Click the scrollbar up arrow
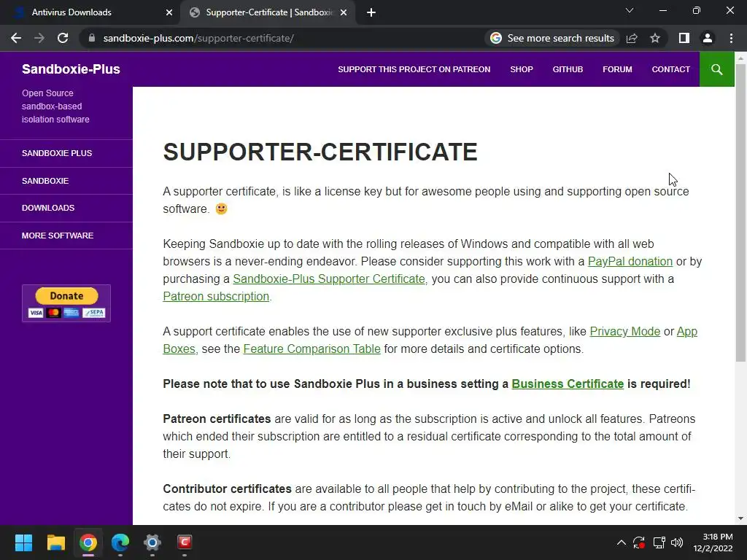 tap(741, 58)
